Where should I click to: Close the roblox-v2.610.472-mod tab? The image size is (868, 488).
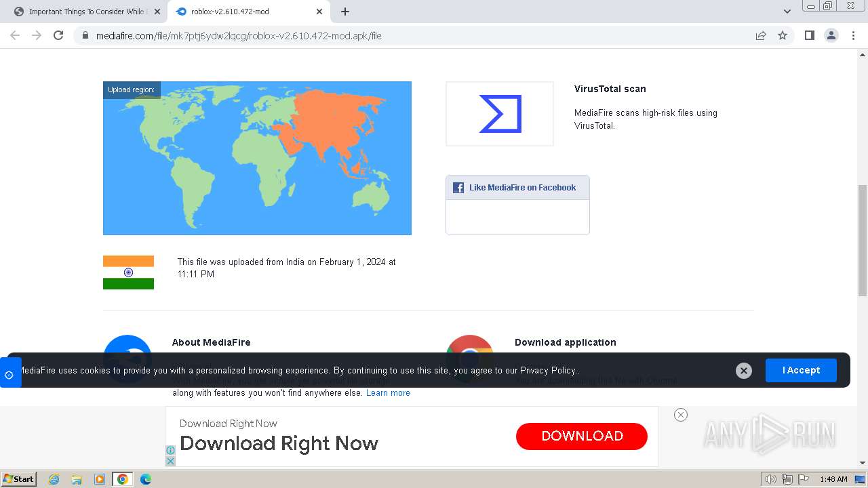click(x=319, y=12)
